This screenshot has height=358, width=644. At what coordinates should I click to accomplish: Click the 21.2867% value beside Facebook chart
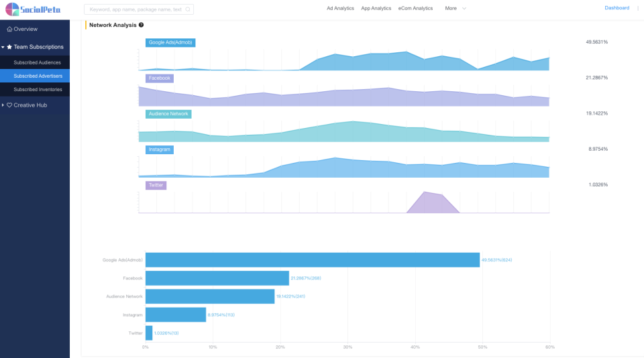(596, 78)
